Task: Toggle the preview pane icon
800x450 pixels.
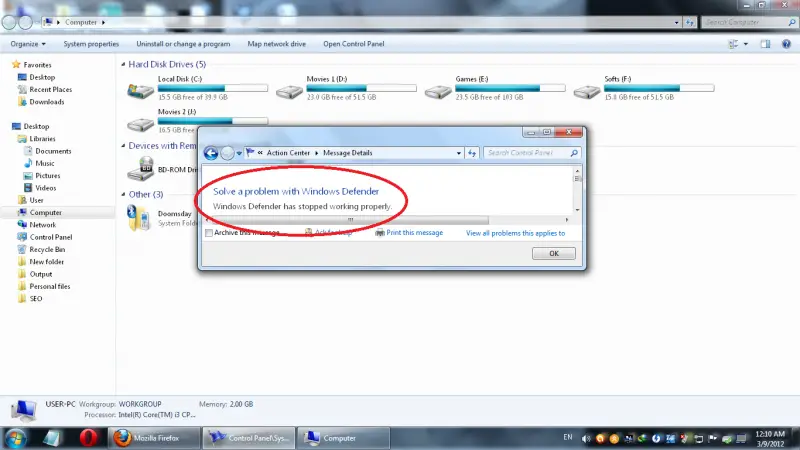Action: (765, 44)
